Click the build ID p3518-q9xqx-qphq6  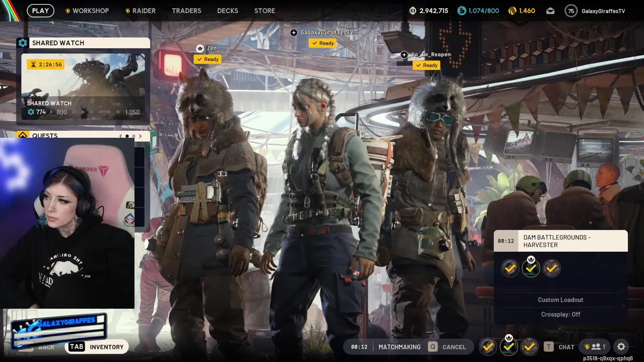pos(608,358)
